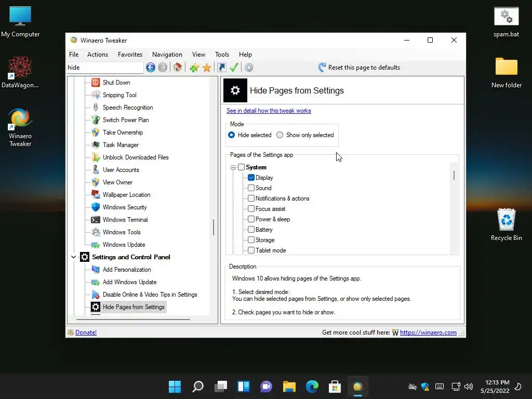This screenshot has width=532, height=399.
Task: Open settings with the toolbar gear icon
Action: 249,68
